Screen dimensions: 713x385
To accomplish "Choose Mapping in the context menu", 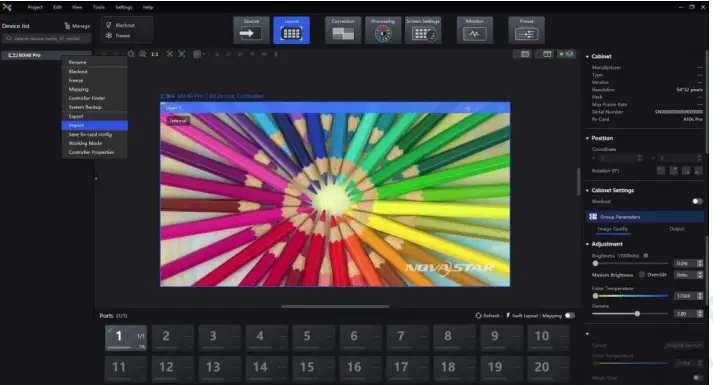I will [x=95, y=89].
